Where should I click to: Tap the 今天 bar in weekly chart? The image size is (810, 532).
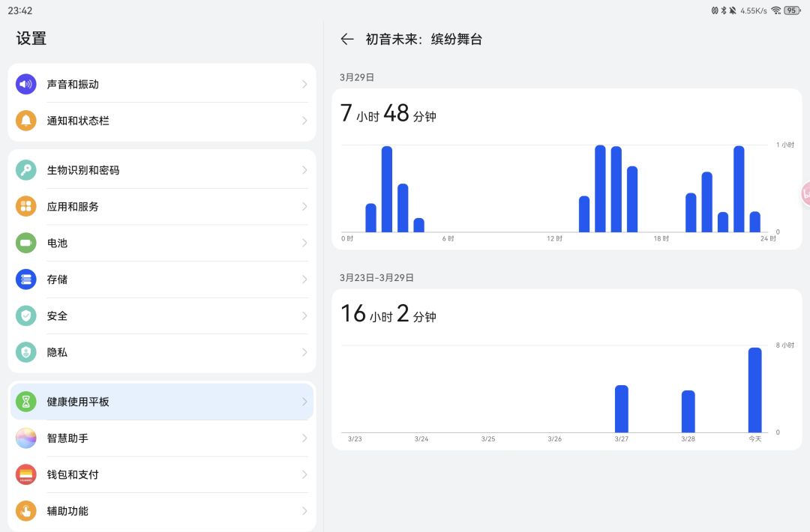(754, 390)
